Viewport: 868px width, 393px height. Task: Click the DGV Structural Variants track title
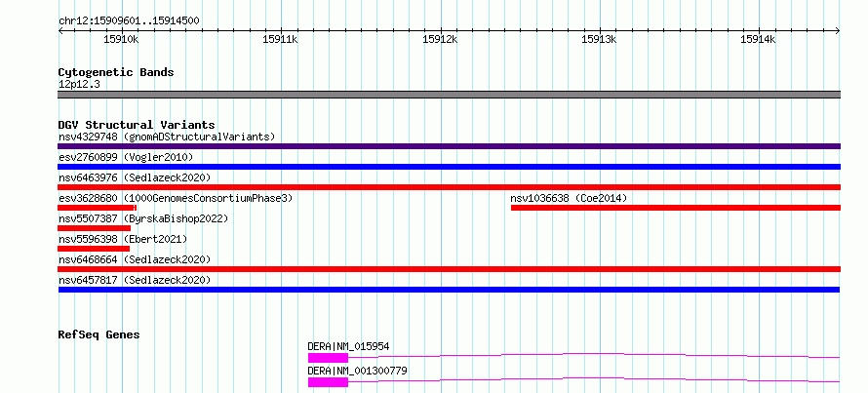[137, 125]
